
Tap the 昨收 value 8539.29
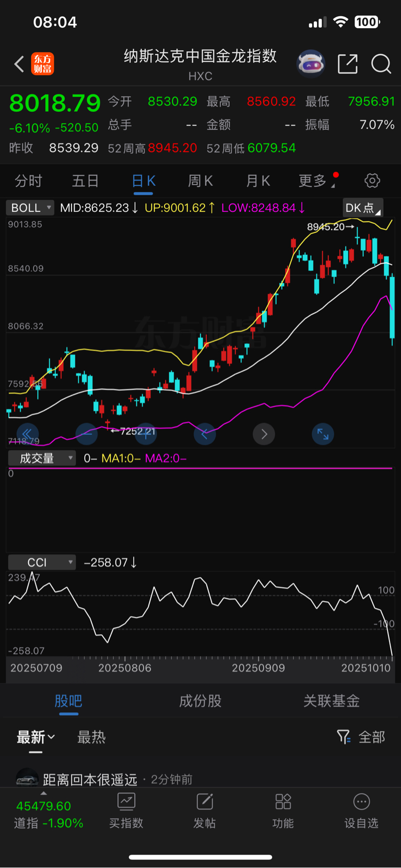click(74, 148)
